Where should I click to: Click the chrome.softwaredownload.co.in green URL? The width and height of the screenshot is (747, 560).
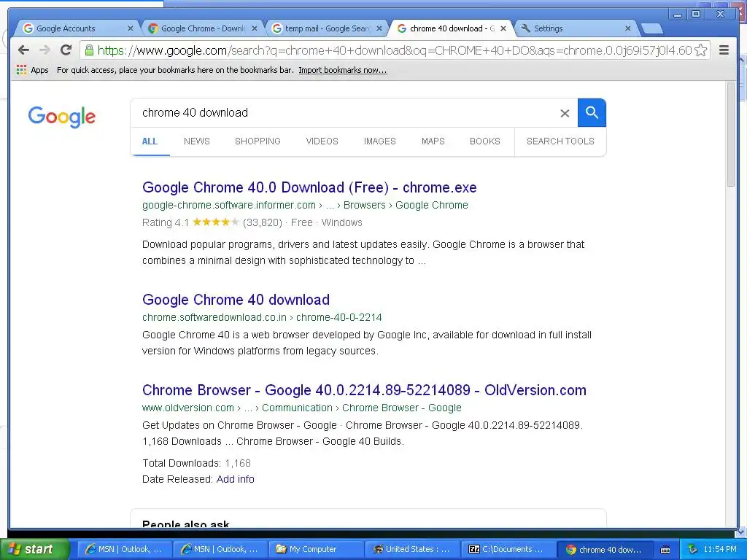tap(214, 318)
